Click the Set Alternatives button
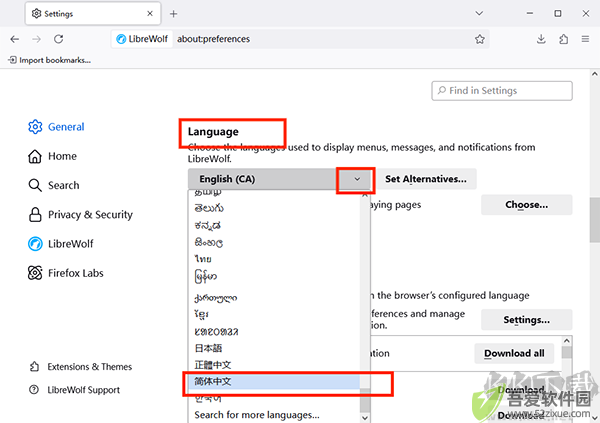The image size is (600, 423). (x=426, y=179)
